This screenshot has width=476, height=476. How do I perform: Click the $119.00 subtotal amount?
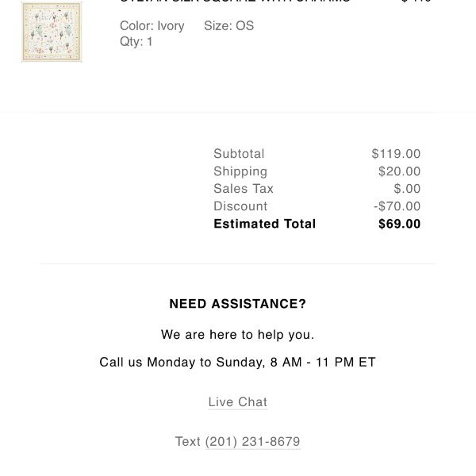(396, 154)
